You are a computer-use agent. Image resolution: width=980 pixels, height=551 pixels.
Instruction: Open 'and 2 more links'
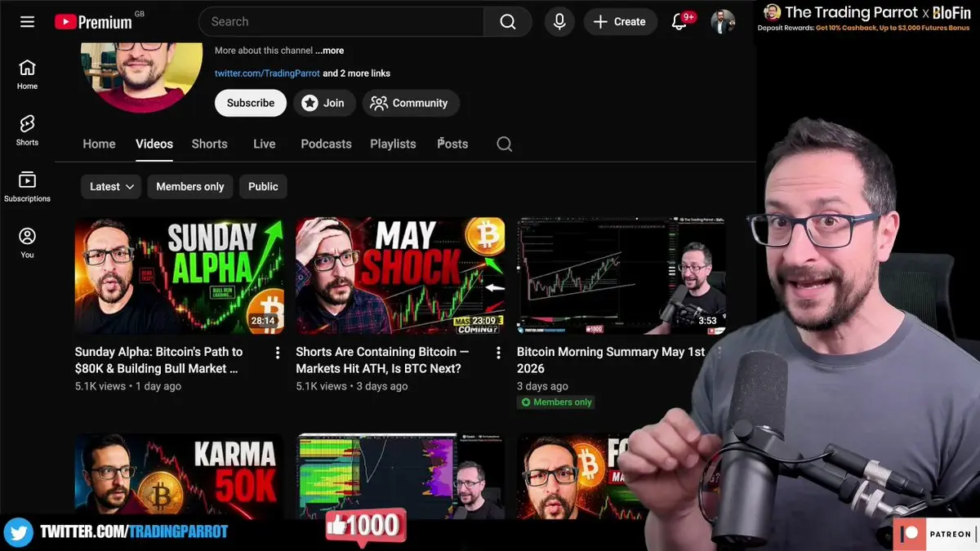(356, 73)
